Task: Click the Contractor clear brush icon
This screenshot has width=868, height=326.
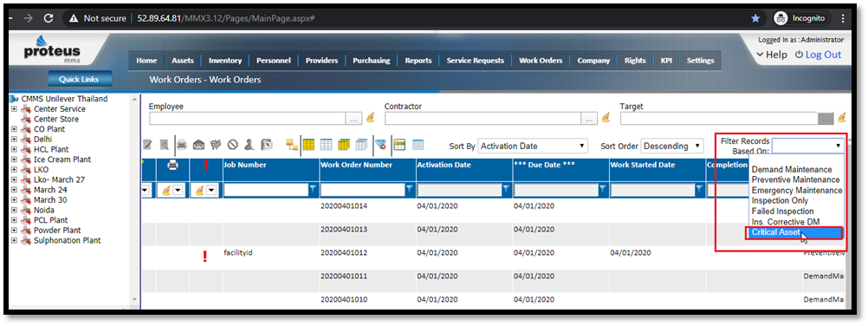Action: click(x=606, y=118)
